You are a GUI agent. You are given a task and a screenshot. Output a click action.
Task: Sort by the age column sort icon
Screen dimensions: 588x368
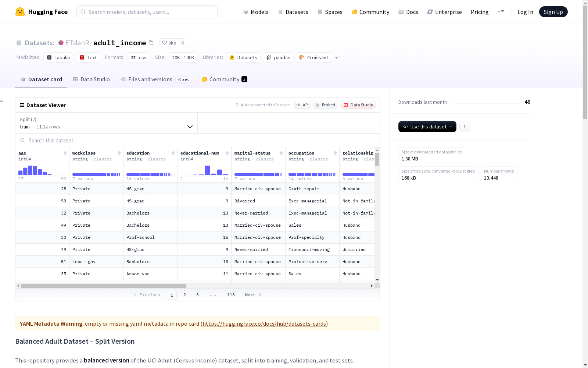tap(65, 153)
